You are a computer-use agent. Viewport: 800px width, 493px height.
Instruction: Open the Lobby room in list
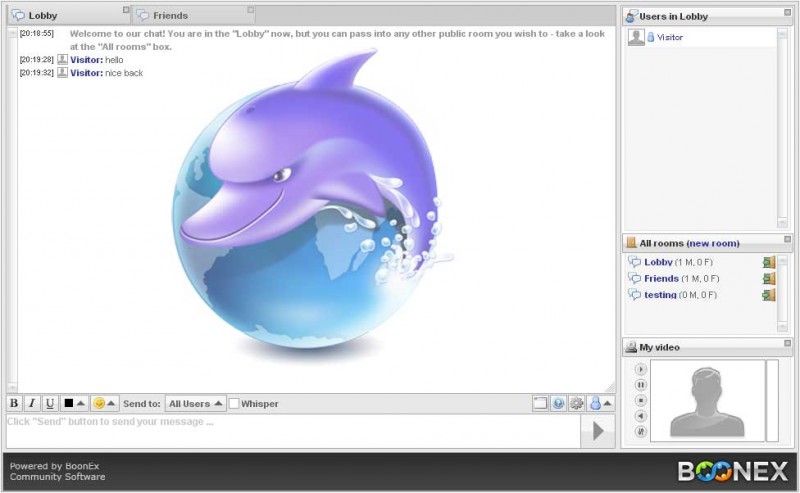coord(658,262)
